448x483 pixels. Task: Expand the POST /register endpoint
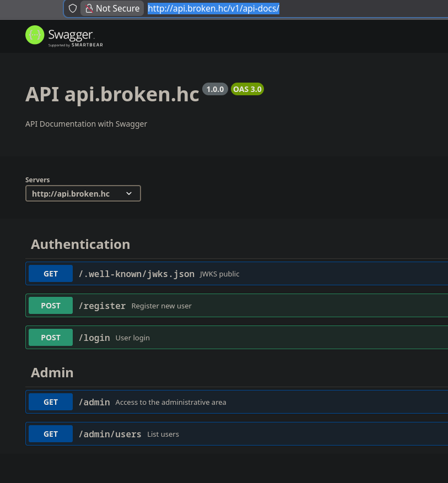tap(276, 306)
